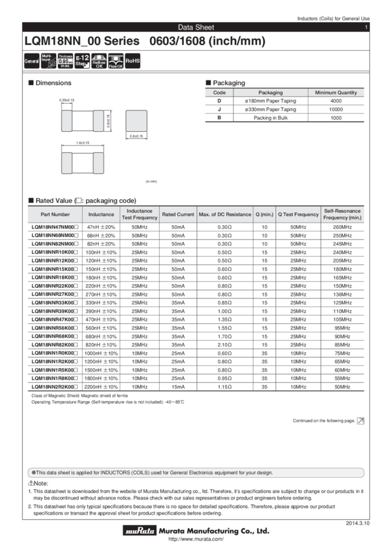Click the Reflow OK badge icon
Screen dimensions: 392x555
point(99,61)
